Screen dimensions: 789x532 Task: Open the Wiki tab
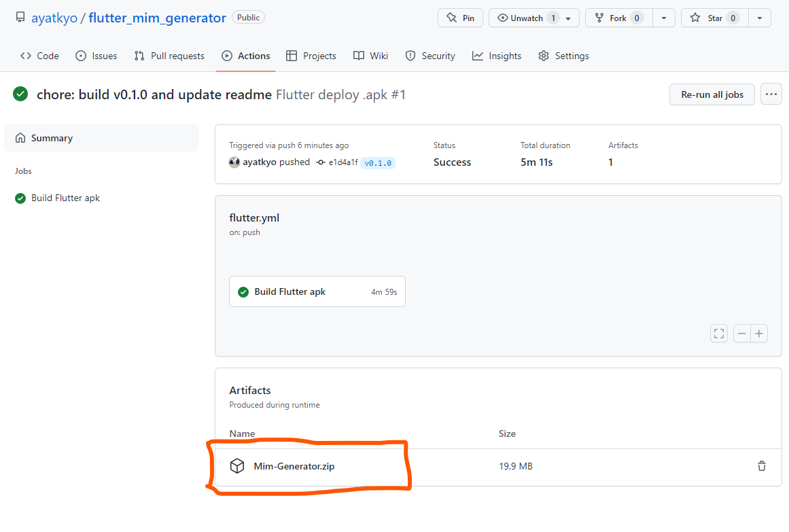click(x=370, y=56)
